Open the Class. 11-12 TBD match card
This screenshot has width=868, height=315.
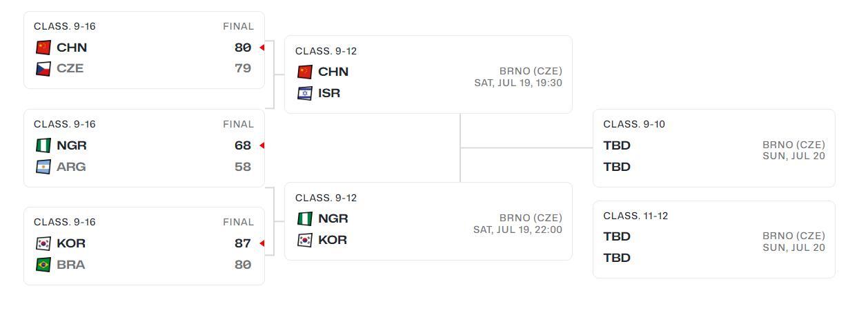(713, 240)
